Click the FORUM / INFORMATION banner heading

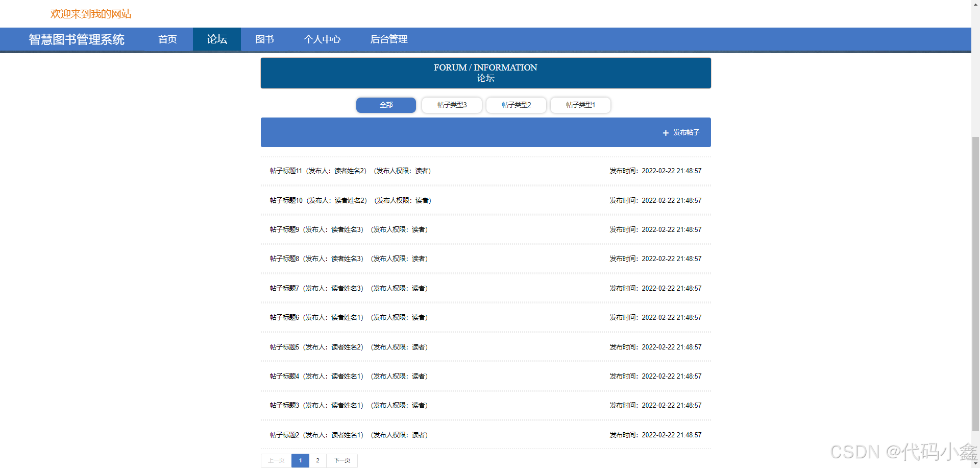(x=485, y=67)
